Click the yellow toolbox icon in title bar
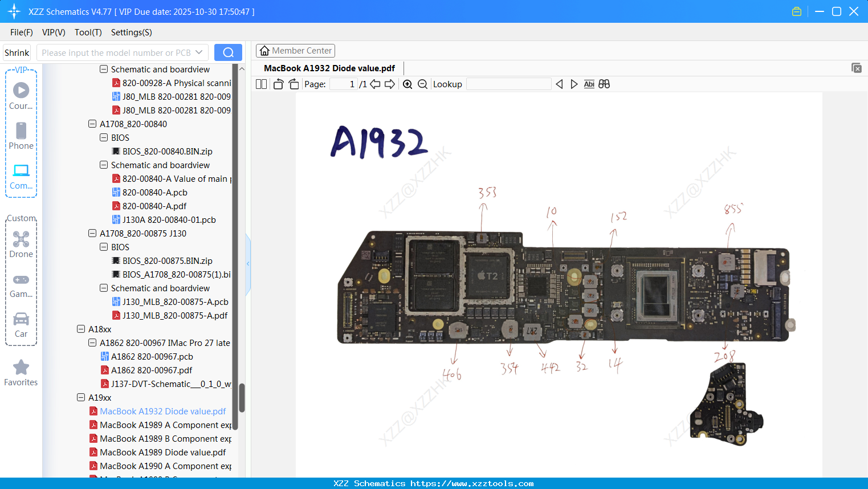 point(797,11)
